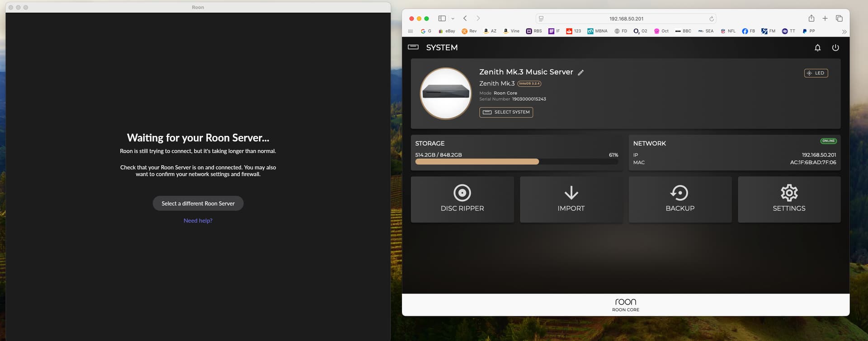Toggle the Safari sidebar
This screenshot has height=341, width=868.
[x=442, y=19]
